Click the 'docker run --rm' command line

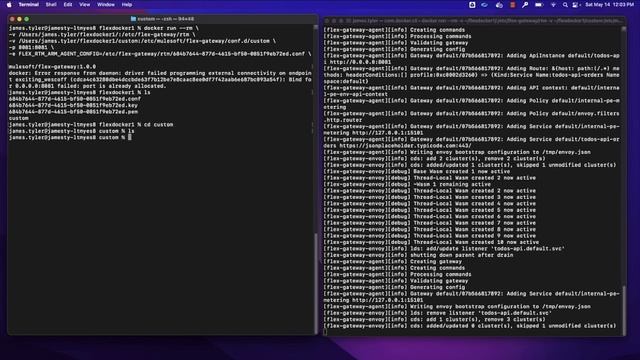tap(104, 28)
